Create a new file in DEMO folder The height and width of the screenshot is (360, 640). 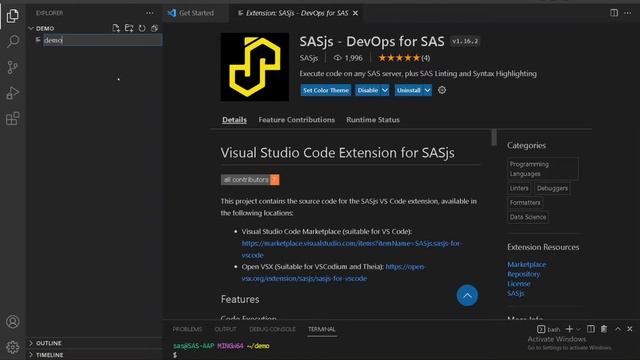[x=116, y=28]
